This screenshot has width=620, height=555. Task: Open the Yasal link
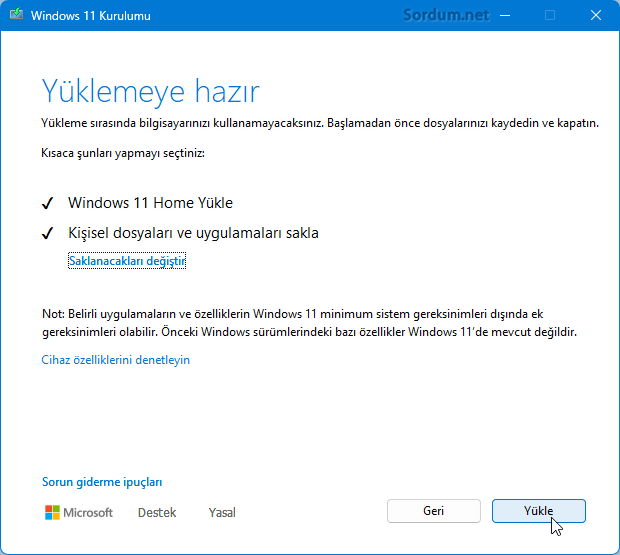222,512
